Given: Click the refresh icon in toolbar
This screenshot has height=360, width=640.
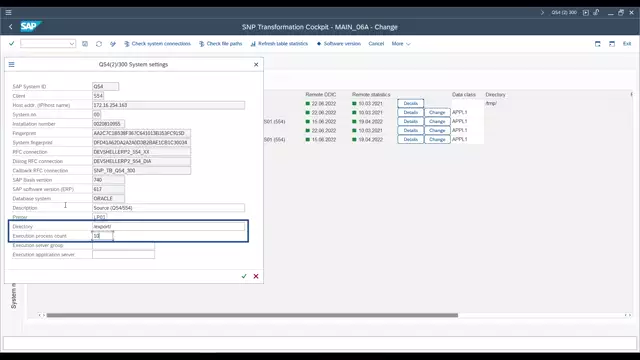Looking at the screenshot, I should click(x=99, y=44).
